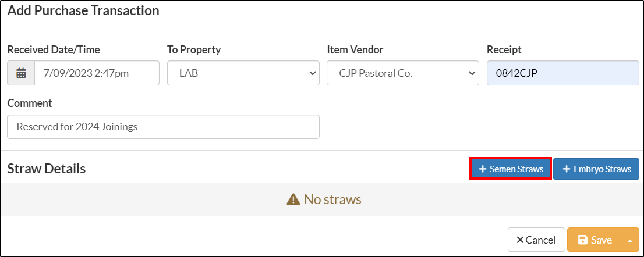This screenshot has width=644, height=257.
Task: Click the Item Vendor label
Action: [x=355, y=50]
